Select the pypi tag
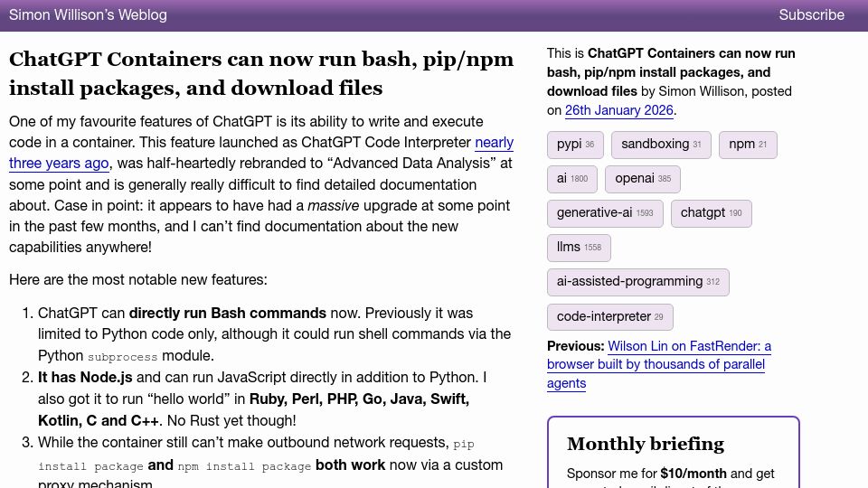The image size is (868, 488). click(x=575, y=145)
